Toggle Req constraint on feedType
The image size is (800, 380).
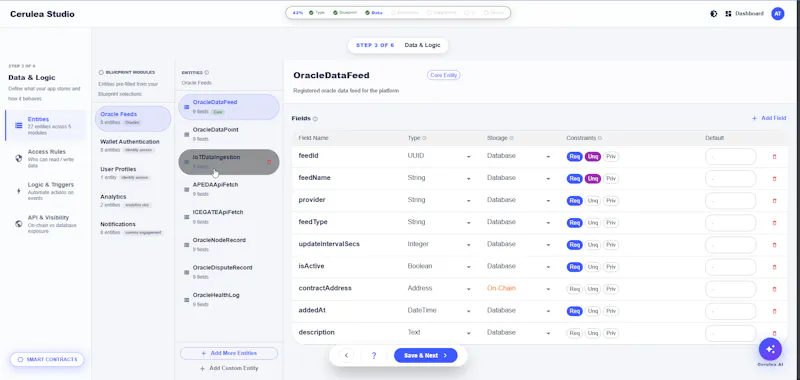tap(574, 223)
